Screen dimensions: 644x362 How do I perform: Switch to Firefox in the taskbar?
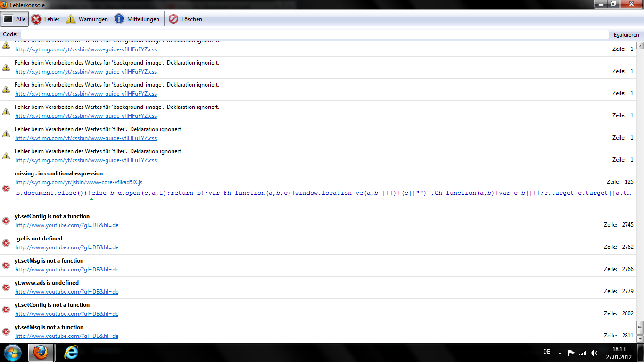pos(41,353)
